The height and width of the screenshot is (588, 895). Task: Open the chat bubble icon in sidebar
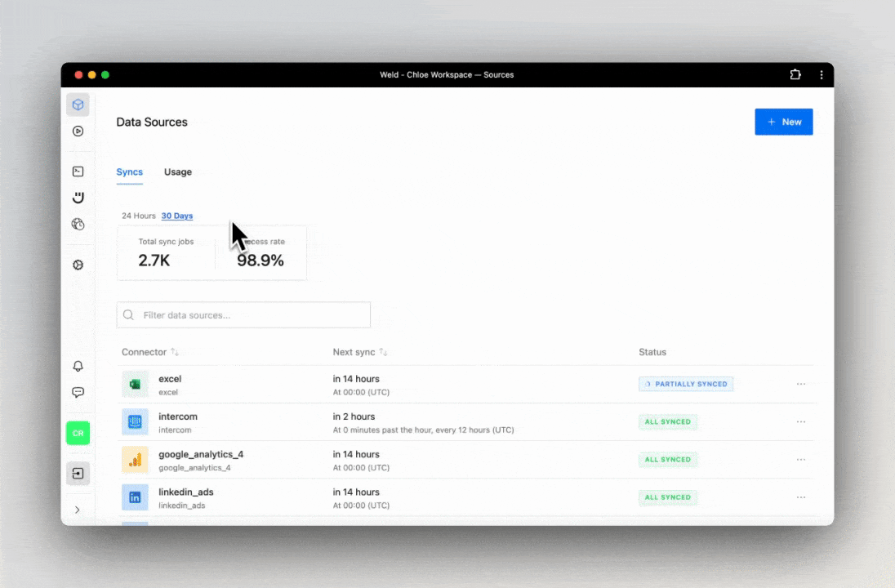78,392
